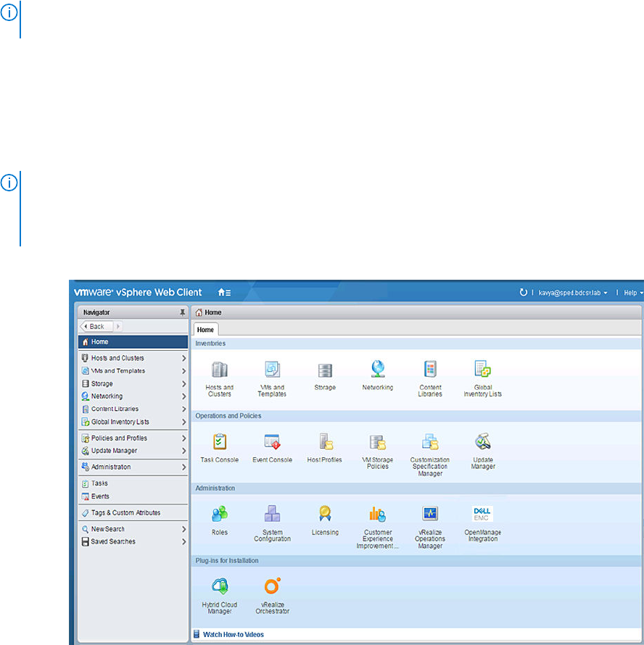Click the Back button in Navigator
This screenshot has height=645, width=644.
coord(96,327)
